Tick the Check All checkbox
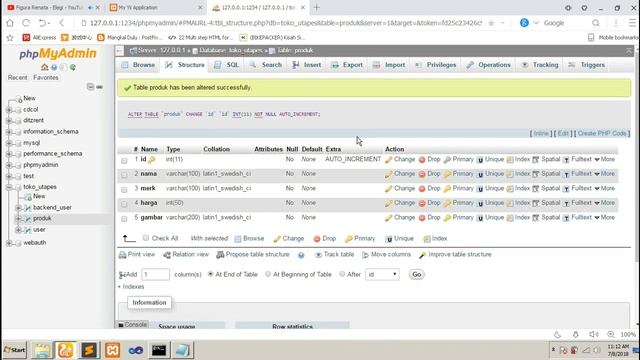The image size is (640, 360). coord(146,238)
